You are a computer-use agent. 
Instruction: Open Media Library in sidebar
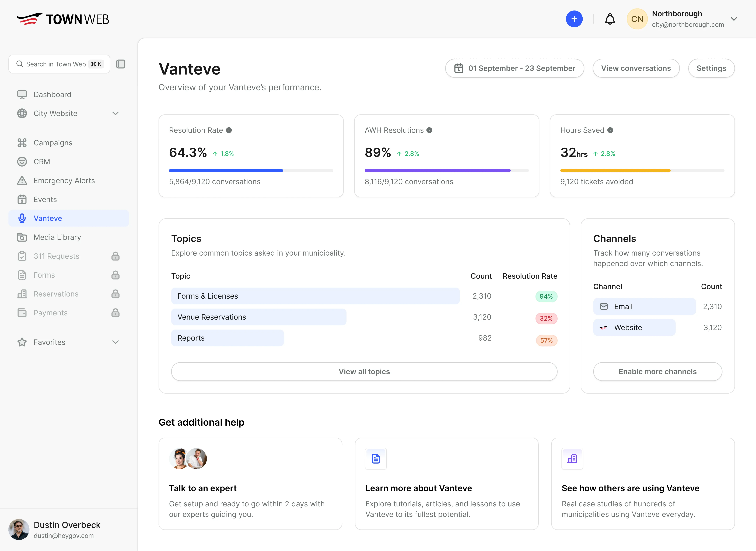click(68, 237)
